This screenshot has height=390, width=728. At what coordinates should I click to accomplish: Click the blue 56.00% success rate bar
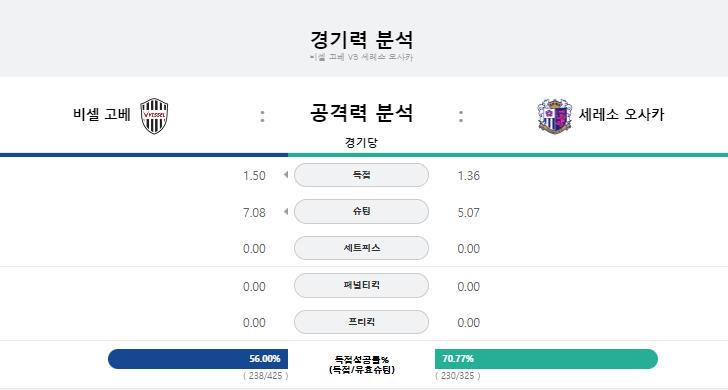198,359
